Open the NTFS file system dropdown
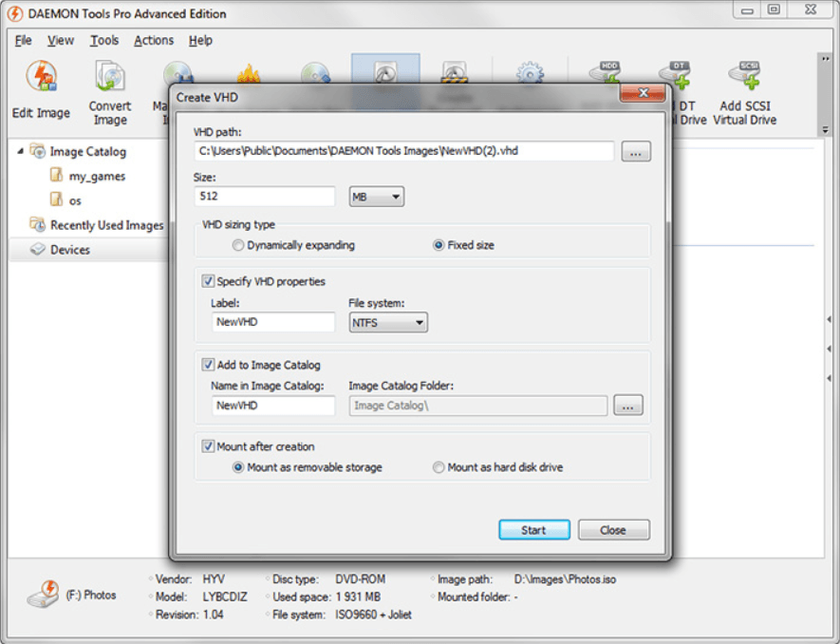Viewport: 840px width, 644px height. pyautogui.click(x=388, y=322)
